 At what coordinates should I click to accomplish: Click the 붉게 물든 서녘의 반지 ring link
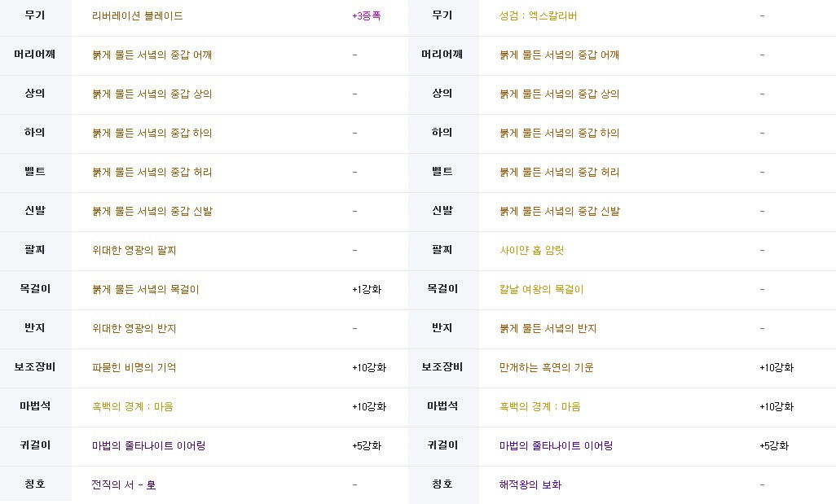548,329
